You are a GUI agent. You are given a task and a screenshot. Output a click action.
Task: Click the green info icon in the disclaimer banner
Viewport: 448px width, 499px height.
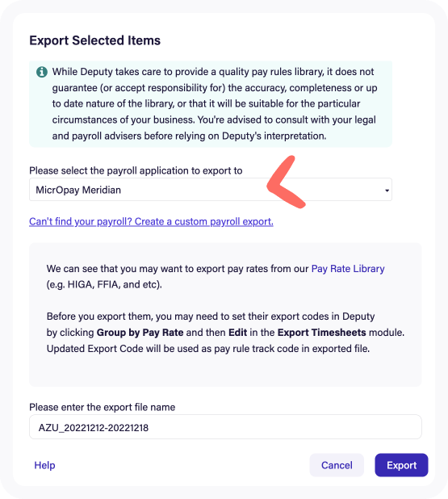(x=42, y=72)
